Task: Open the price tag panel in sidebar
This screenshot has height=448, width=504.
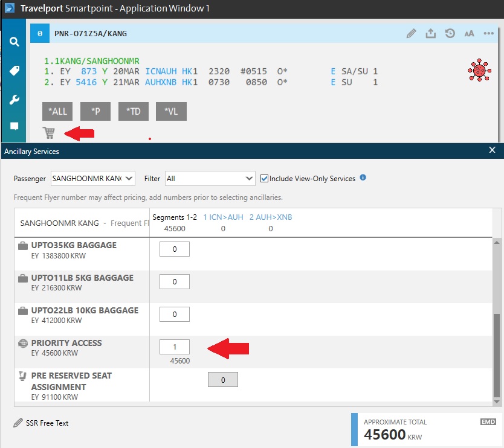Action: pos(14,70)
